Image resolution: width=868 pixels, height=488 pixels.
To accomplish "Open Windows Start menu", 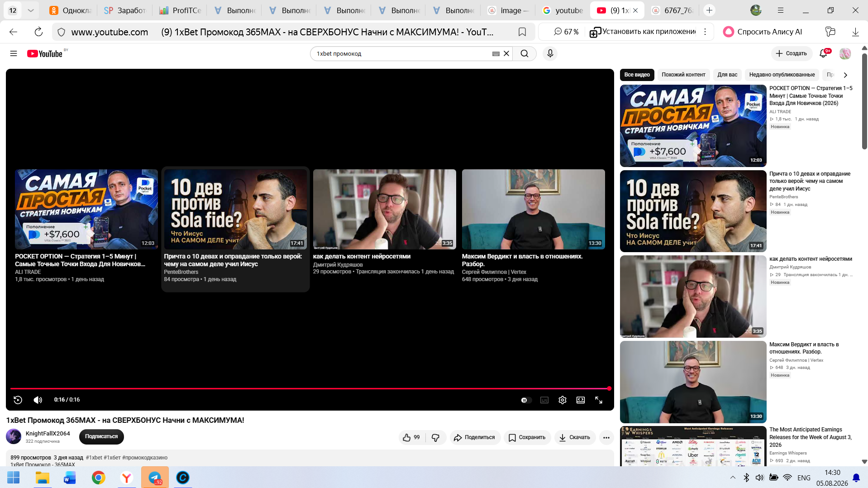I will point(14,478).
